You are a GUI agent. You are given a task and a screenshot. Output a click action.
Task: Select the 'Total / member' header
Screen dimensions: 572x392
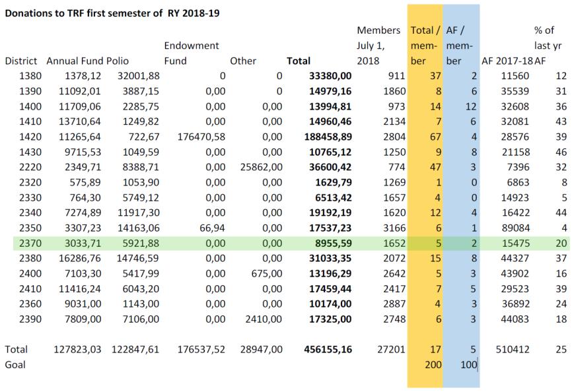point(425,46)
